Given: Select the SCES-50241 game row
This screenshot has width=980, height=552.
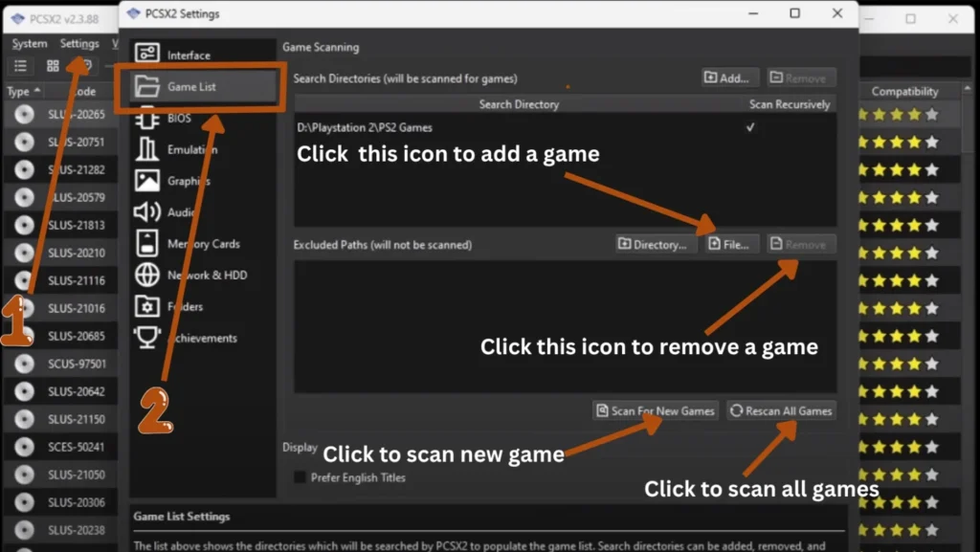Looking at the screenshot, I should pos(61,447).
